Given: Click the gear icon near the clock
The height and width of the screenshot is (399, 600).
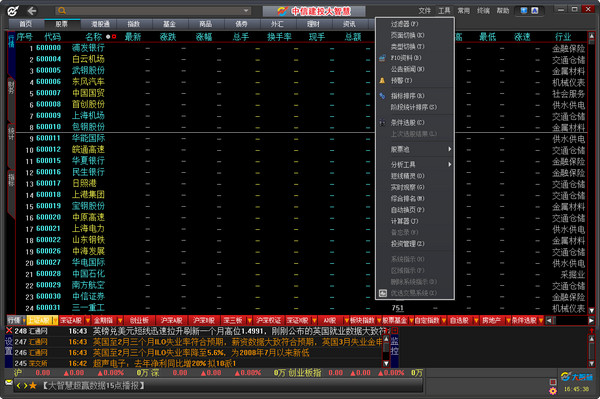Looking at the screenshot, I should point(553,391).
